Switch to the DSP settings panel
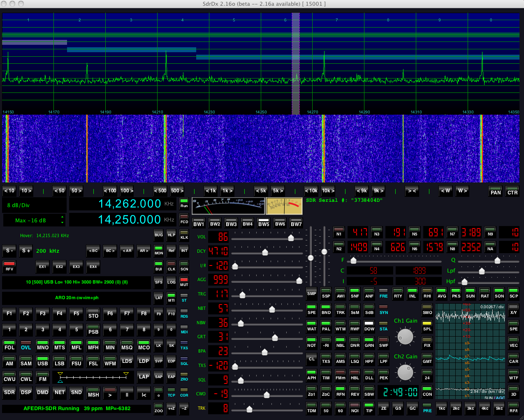Image resolution: width=524 pixels, height=420 pixels. pyautogui.click(x=26, y=392)
